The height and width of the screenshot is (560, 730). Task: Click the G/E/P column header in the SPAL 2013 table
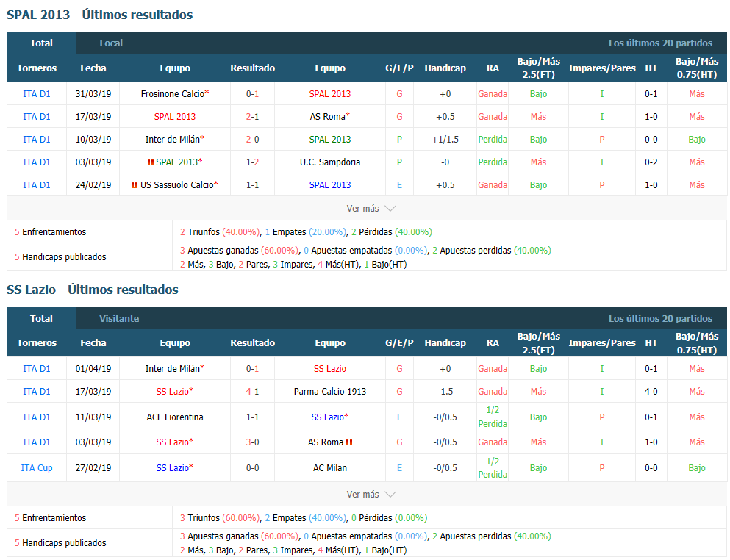coord(399,68)
